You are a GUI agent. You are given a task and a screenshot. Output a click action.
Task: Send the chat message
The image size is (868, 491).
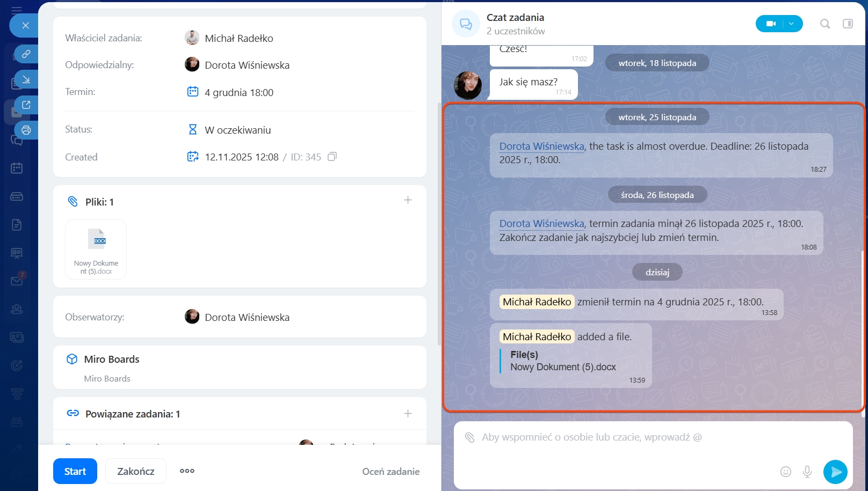(x=835, y=472)
